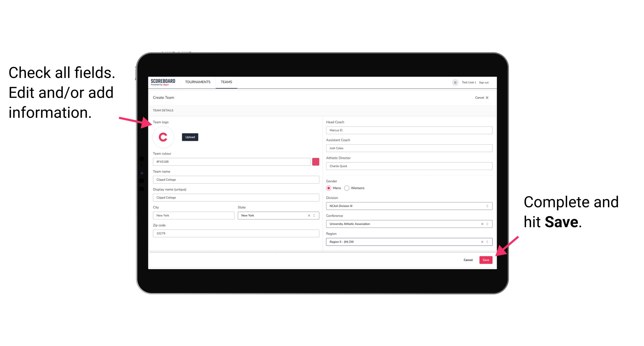Click the C team logo thumbnail
Image resolution: width=644 pixels, height=346 pixels.
[x=163, y=137]
